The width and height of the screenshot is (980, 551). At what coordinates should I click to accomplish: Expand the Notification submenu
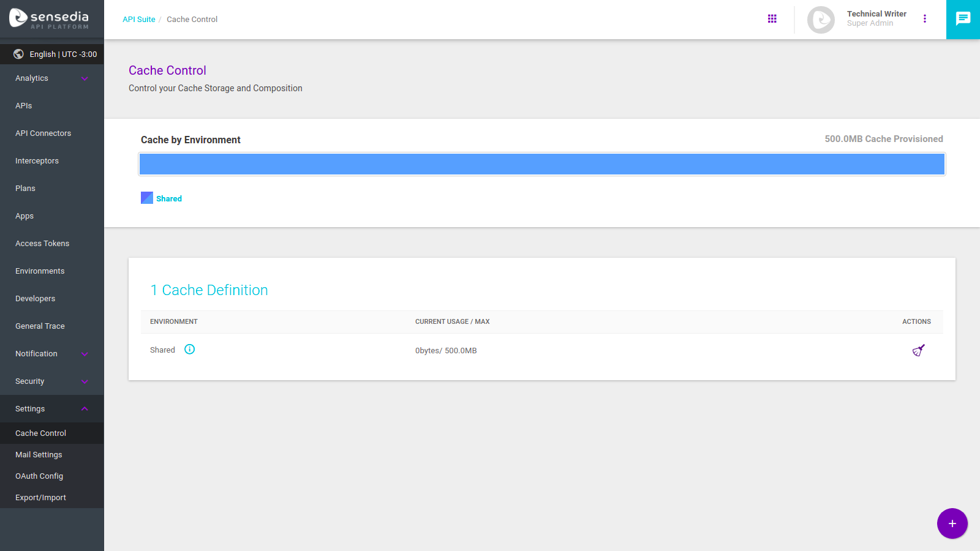tap(85, 354)
